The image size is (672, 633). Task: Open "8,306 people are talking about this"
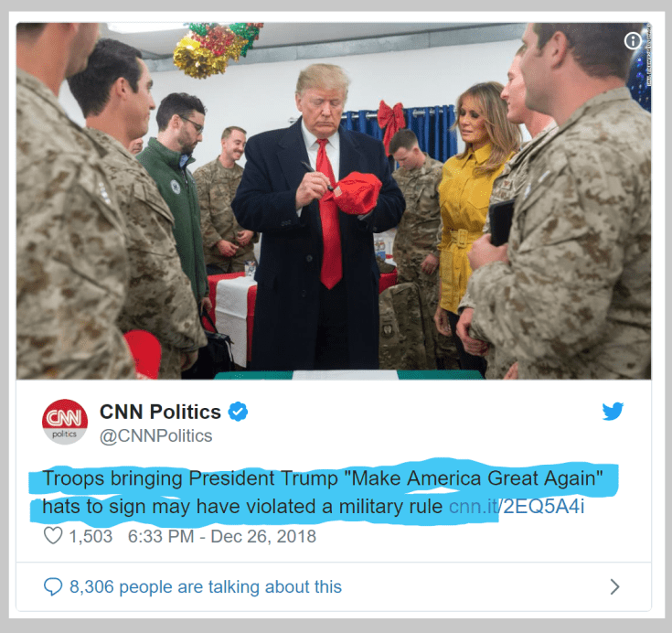pos(206,586)
